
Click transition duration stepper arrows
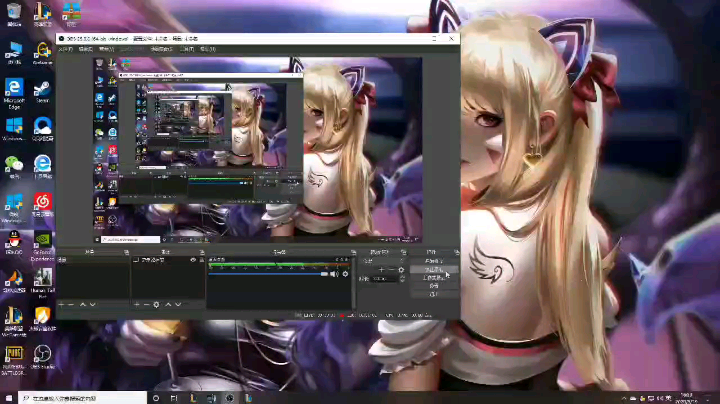[x=402, y=279]
